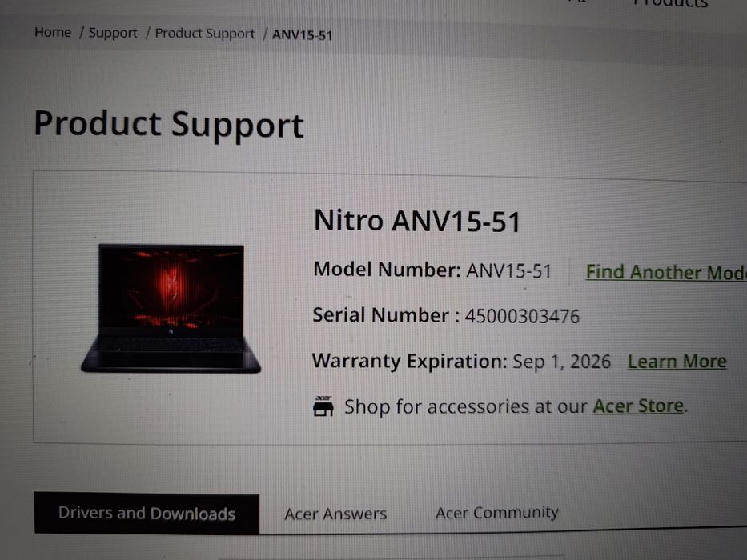This screenshot has height=560, width=747.
Task: Click the Product Support page heading
Action: pyautogui.click(x=169, y=124)
